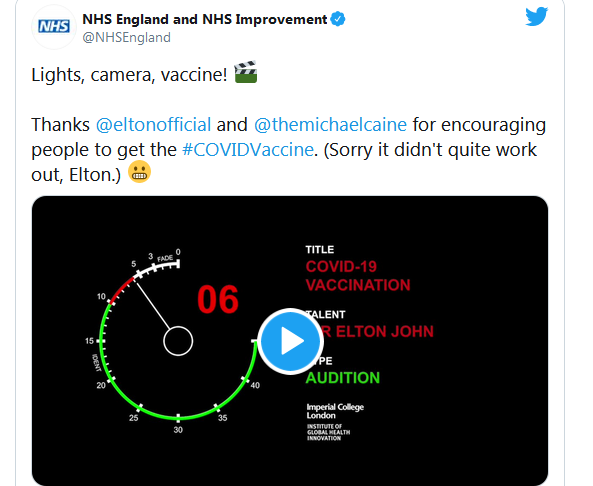Image resolution: width=593 pixels, height=486 pixels.
Task: Click the Twitter bird logo icon
Action: coord(536,17)
